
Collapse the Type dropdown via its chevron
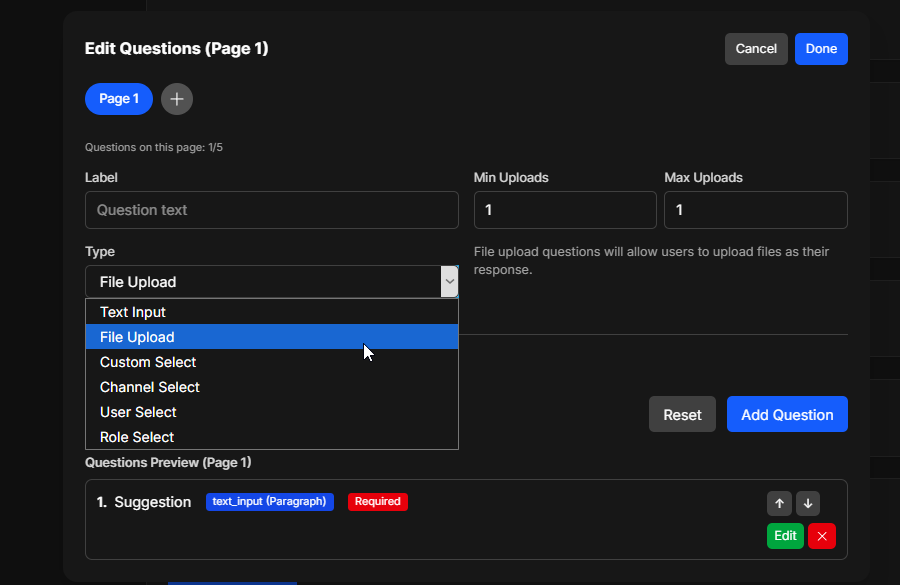coord(449,282)
